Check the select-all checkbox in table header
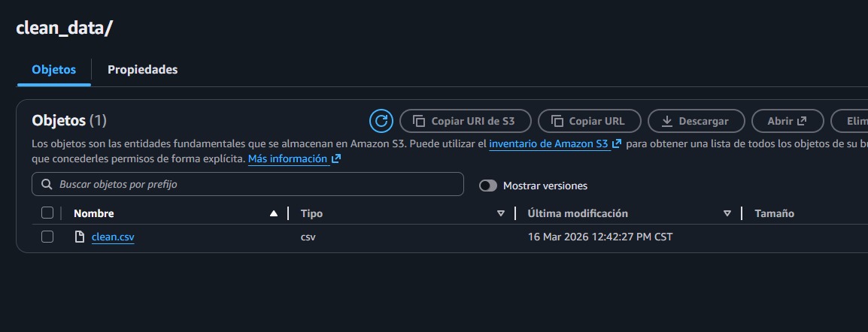This screenshot has width=868, height=332. (47, 213)
